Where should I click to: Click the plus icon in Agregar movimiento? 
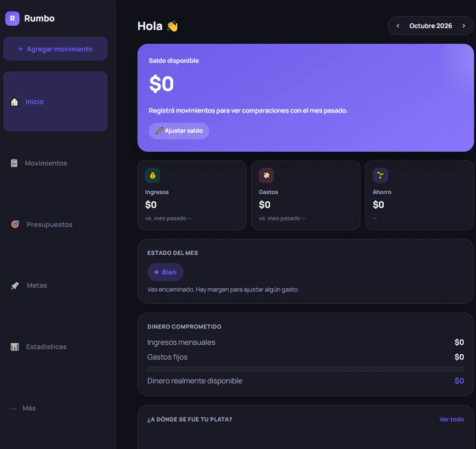click(x=20, y=49)
